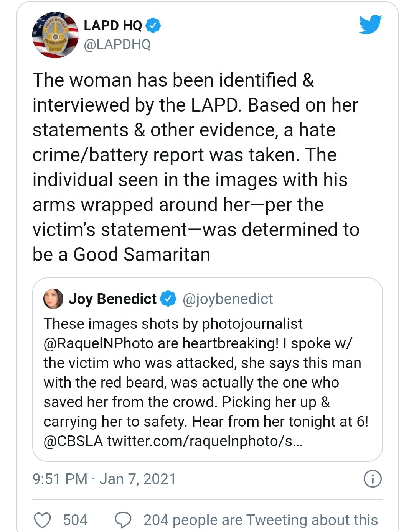Click the 504 likes count
The height and width of the screenshot is (532, 414).
(75, 520)
